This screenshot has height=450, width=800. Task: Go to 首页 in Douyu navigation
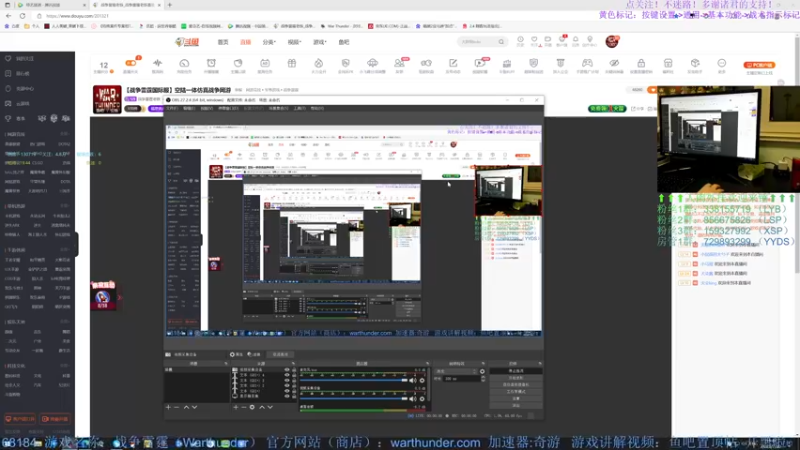223,42
